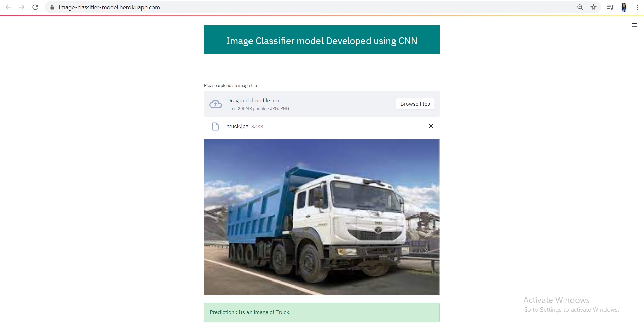Click the green prediction highlight bar

pos(321,312)
